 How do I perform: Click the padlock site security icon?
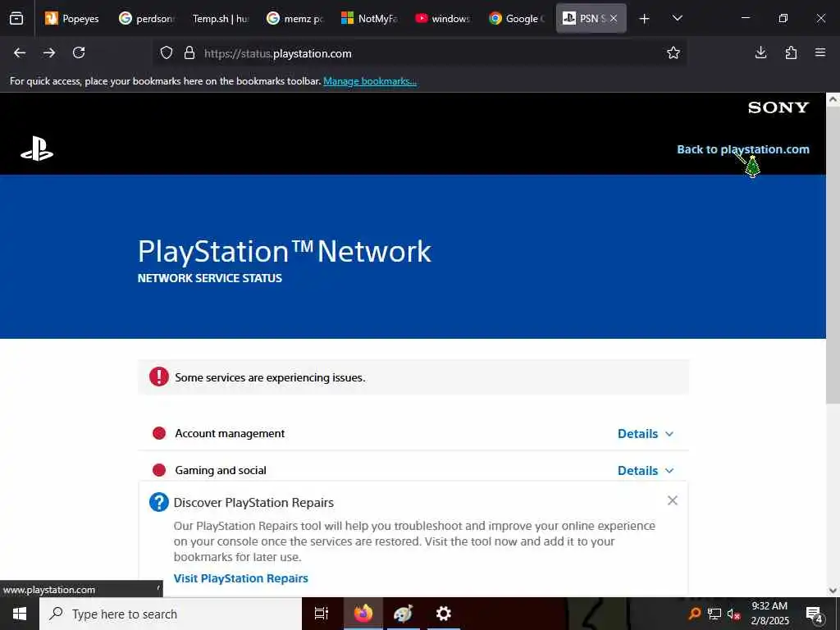point(189,53)
